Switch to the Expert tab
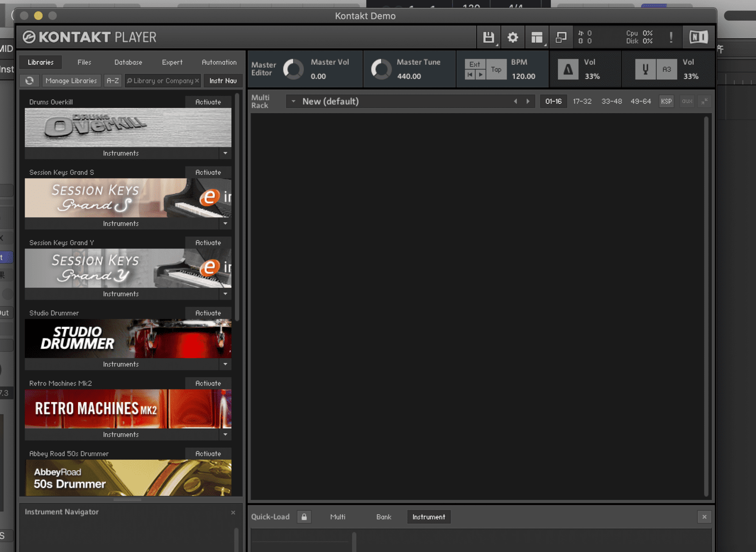 (172, 62)
